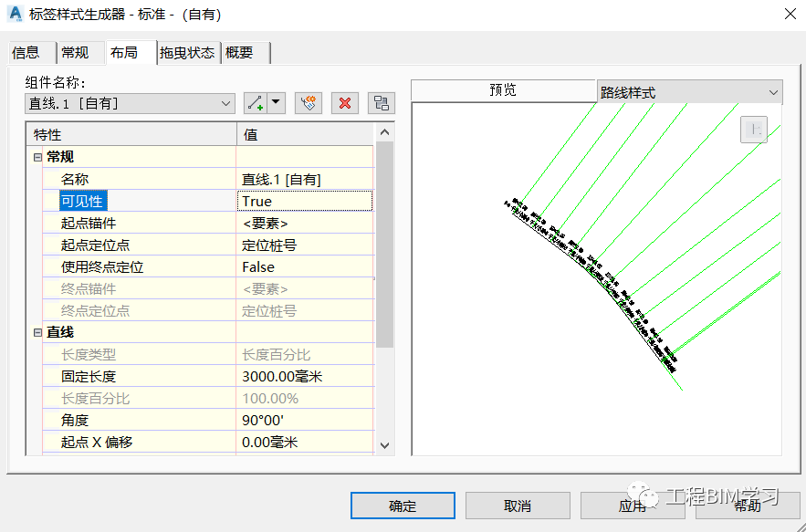Click the 100.00% length percentage value
806x532 pixels.
pos(304,399)
